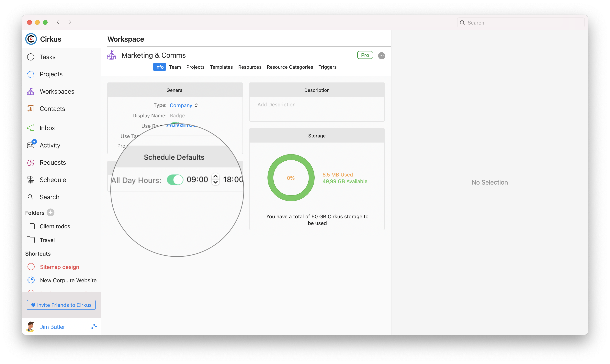
Task: Switch to the Resources tab
Action: (x=250, y=67)
